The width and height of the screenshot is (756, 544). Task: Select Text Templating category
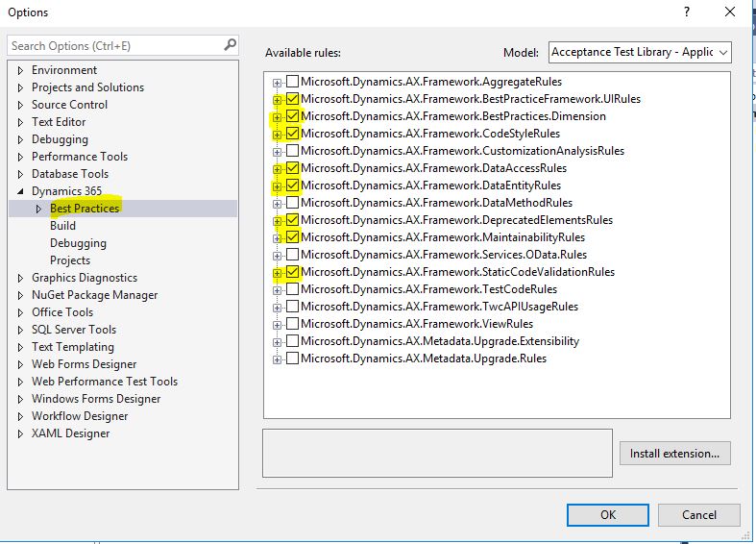pyautogui.click(x=73, y=347)
